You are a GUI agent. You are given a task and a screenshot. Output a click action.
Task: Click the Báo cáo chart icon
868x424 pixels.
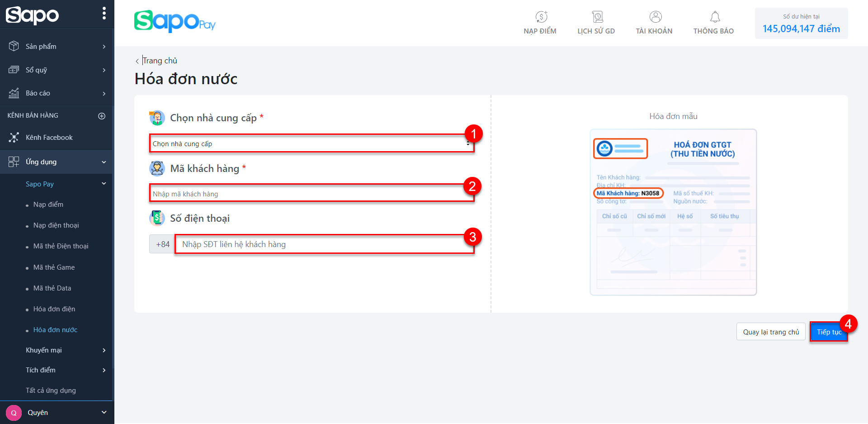(x=14, y=93)
